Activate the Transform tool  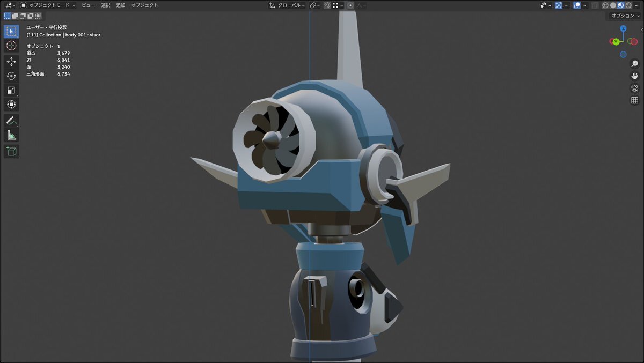point(11,104)
